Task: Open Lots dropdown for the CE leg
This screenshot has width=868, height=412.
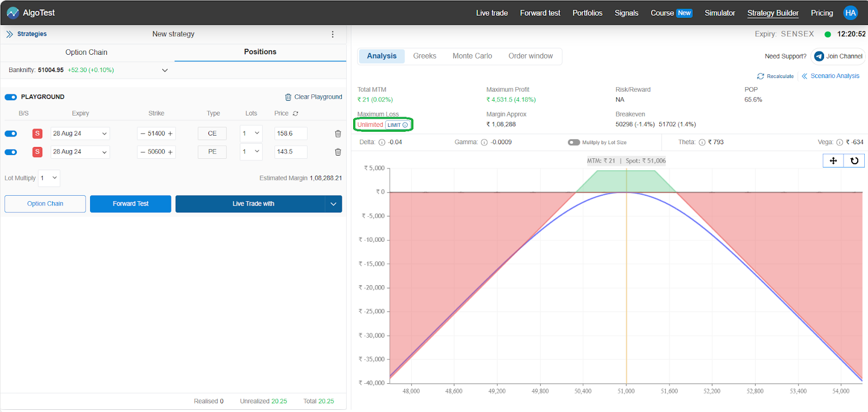Action: coord(251,133)
